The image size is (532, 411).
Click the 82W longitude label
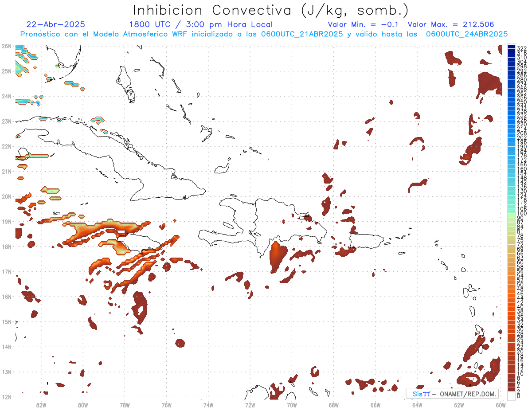coord(41,404)
